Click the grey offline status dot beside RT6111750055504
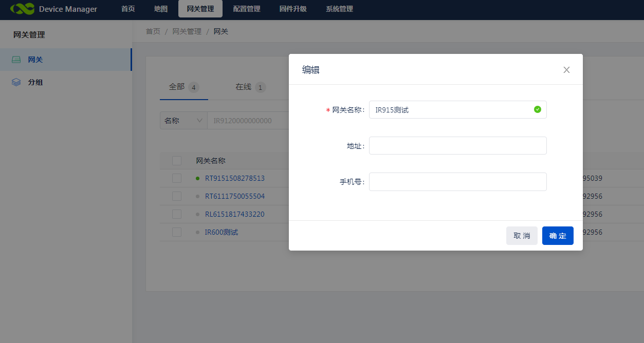 [198, 196]
